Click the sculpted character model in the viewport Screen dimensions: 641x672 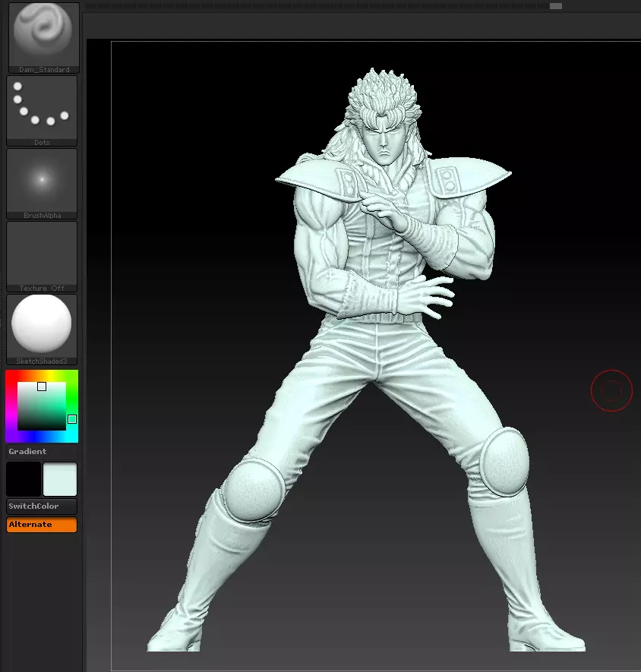(377, 360)
